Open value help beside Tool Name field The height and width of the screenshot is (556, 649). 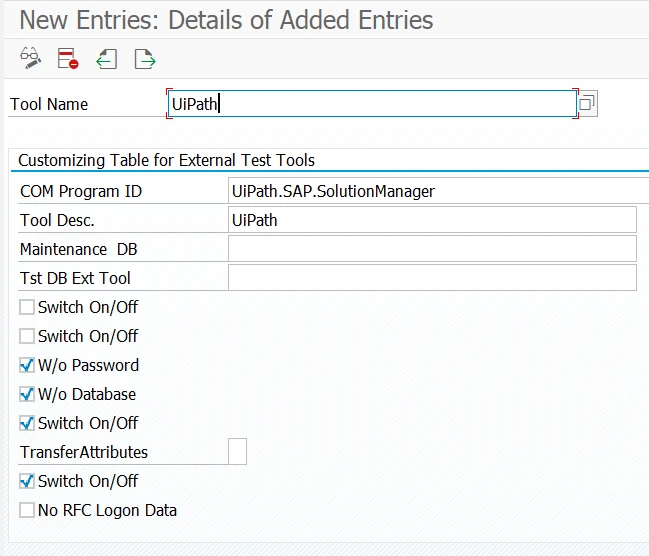[x=587, y=103]
